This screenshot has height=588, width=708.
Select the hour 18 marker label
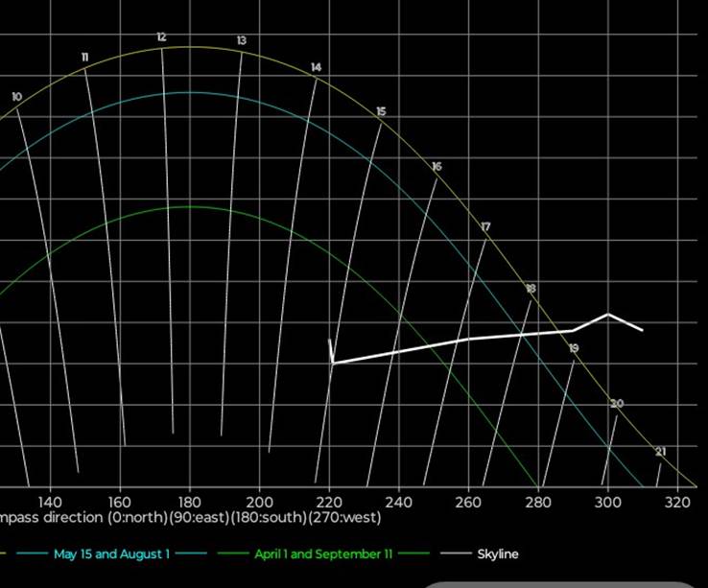pos(531,289)
